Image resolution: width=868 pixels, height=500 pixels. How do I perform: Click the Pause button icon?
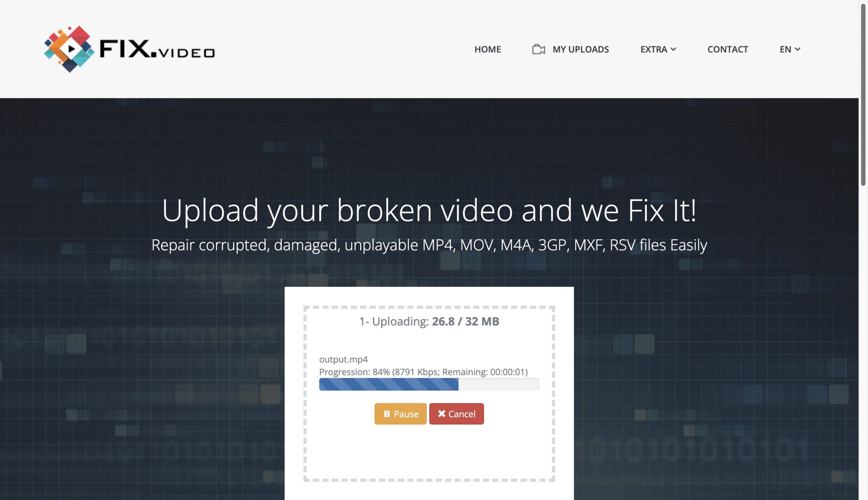(386, 414)
